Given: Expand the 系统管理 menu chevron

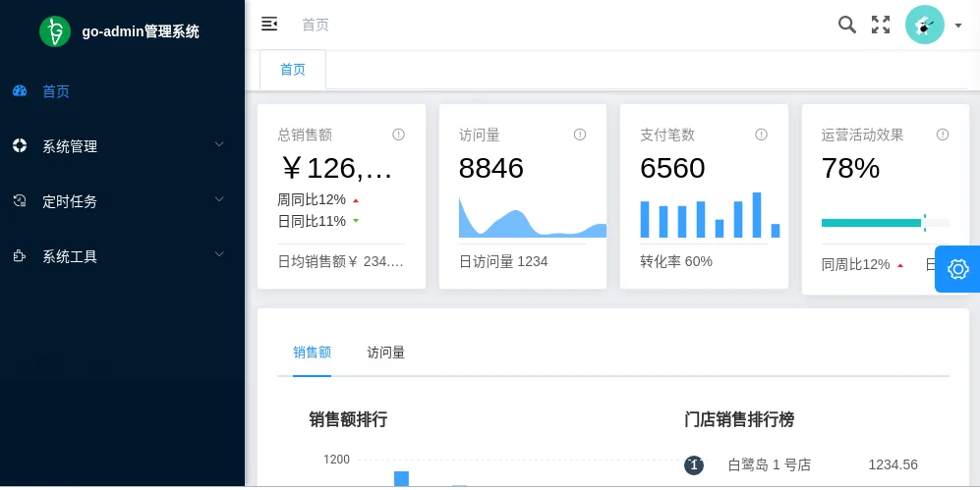Looking at the screenshot, I should pos(219,144).
